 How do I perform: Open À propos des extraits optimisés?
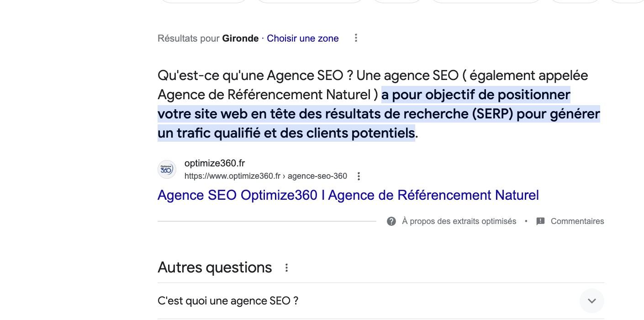click(x=459, y=221)
